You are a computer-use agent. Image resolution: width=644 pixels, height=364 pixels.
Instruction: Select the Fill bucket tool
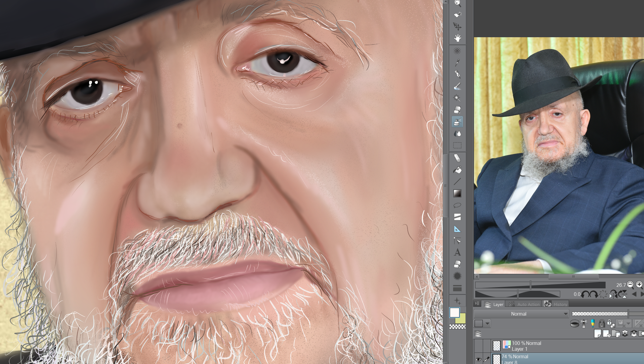(457, 170)
